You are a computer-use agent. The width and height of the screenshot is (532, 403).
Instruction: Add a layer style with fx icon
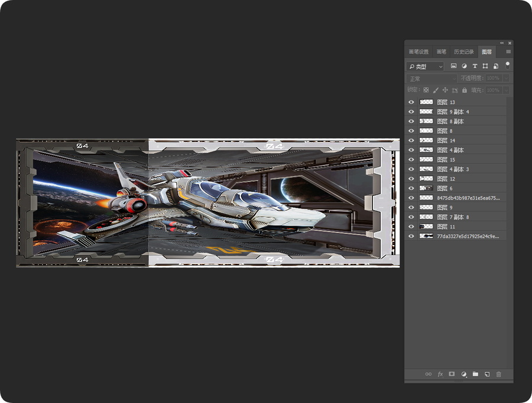[x=440, y=374]
